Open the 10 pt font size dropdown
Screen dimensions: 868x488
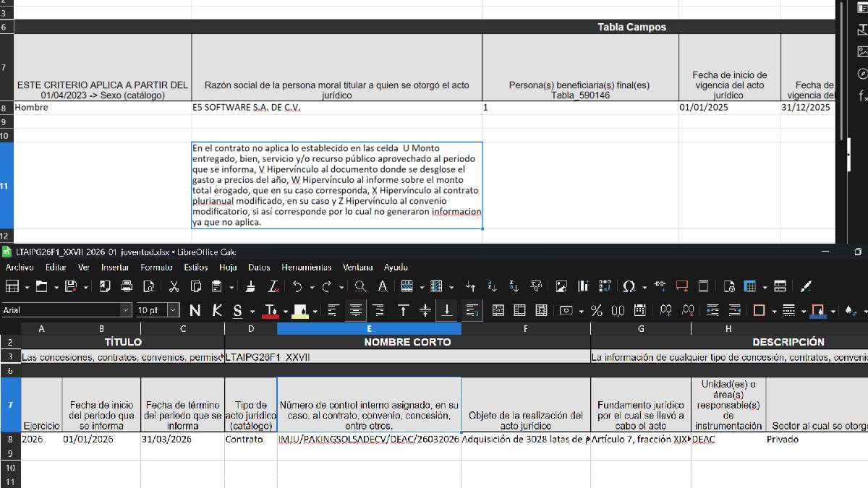(x=174, y=310)
